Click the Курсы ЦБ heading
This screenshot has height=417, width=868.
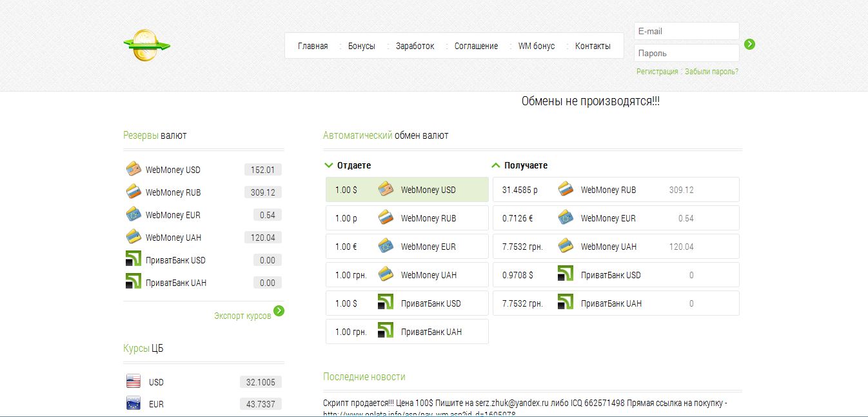tap(143, 349)
